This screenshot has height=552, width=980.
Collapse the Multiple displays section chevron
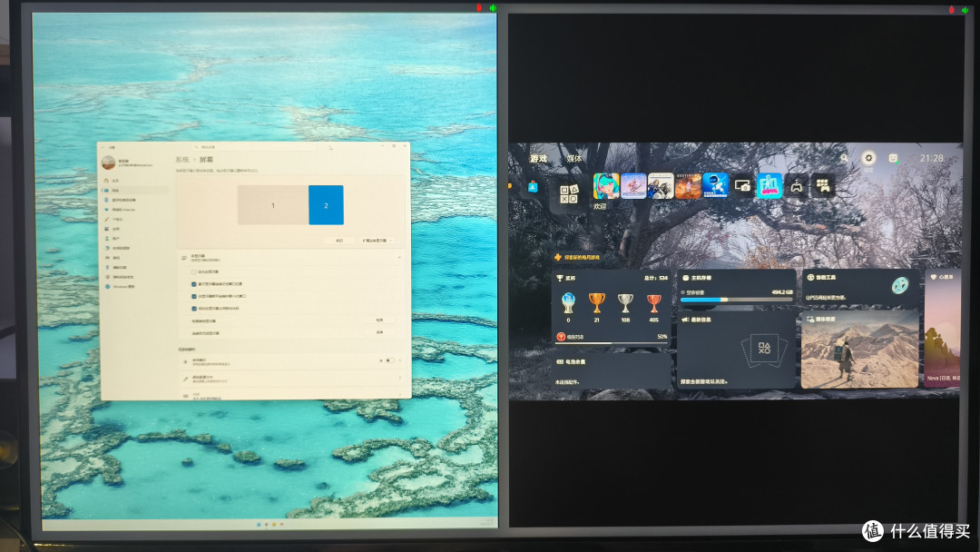point(399,257)
